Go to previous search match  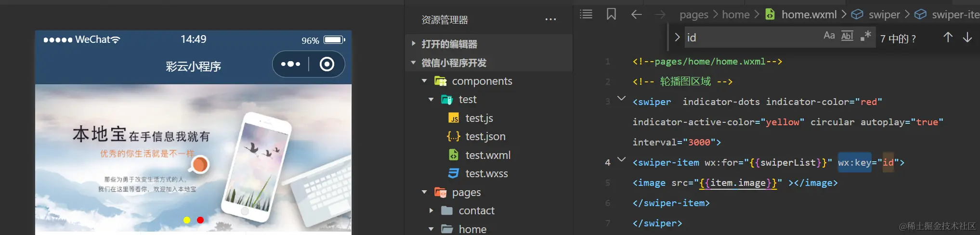coord(948,38)
